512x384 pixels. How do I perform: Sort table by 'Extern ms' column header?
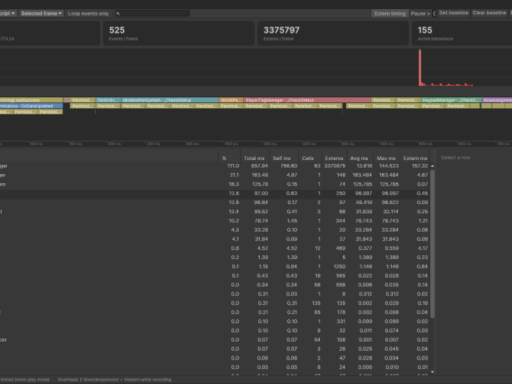415,158
